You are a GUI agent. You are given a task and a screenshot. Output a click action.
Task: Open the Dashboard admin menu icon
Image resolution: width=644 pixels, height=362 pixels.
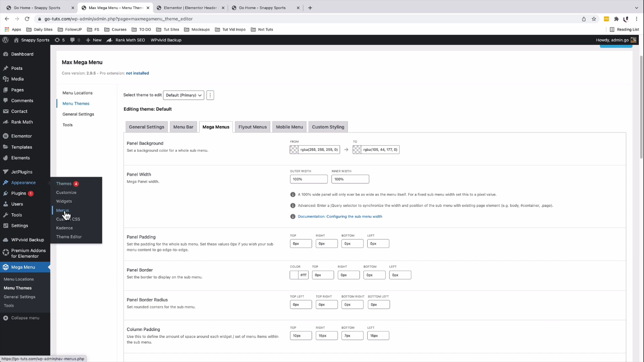coord(6,54)
